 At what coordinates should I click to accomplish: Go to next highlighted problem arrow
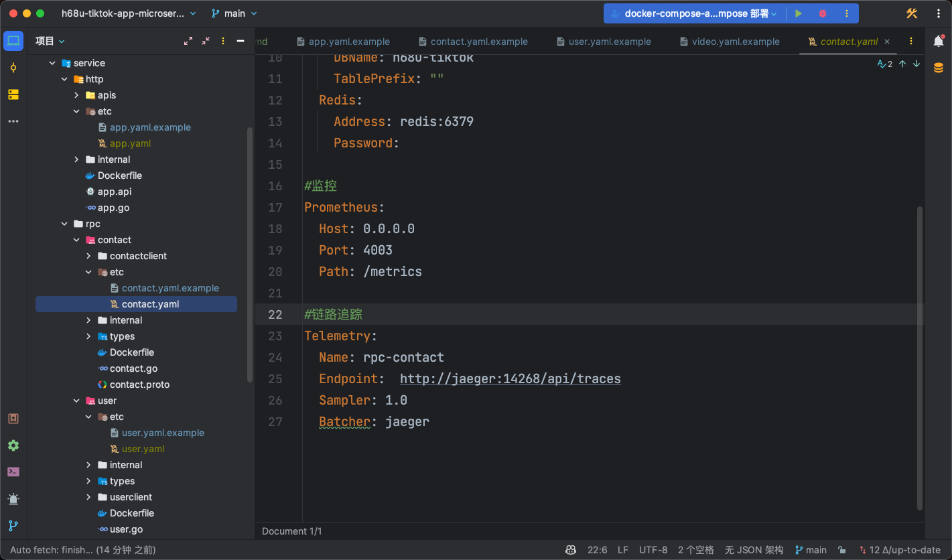(916, 64)
